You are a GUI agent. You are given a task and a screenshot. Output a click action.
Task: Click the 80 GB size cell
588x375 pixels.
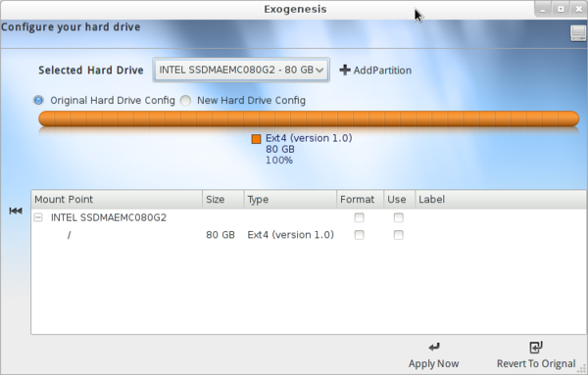click(220, 235)
